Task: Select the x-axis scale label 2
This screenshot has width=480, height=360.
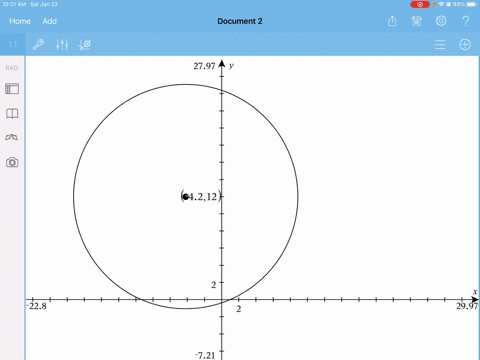Action: 239,309
